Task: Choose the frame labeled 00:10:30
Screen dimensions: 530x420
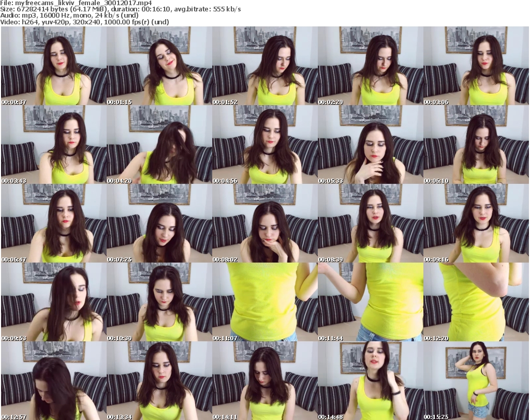Action: tap(159, 302)
